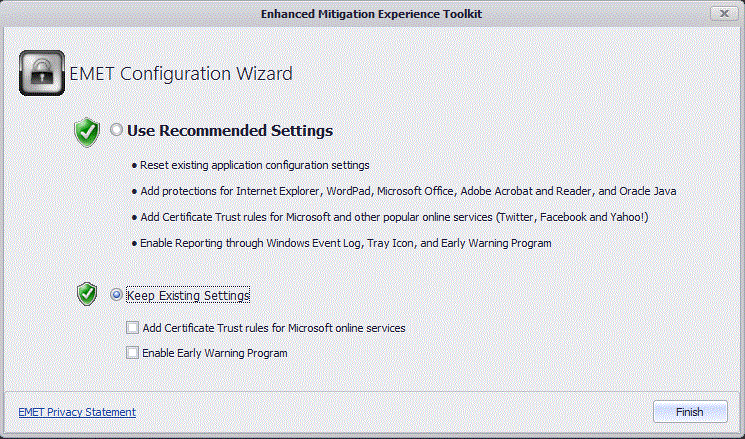The image size is (745, 439).
Task: Click the Microsoft online services label text
Action: coord(273,328)
